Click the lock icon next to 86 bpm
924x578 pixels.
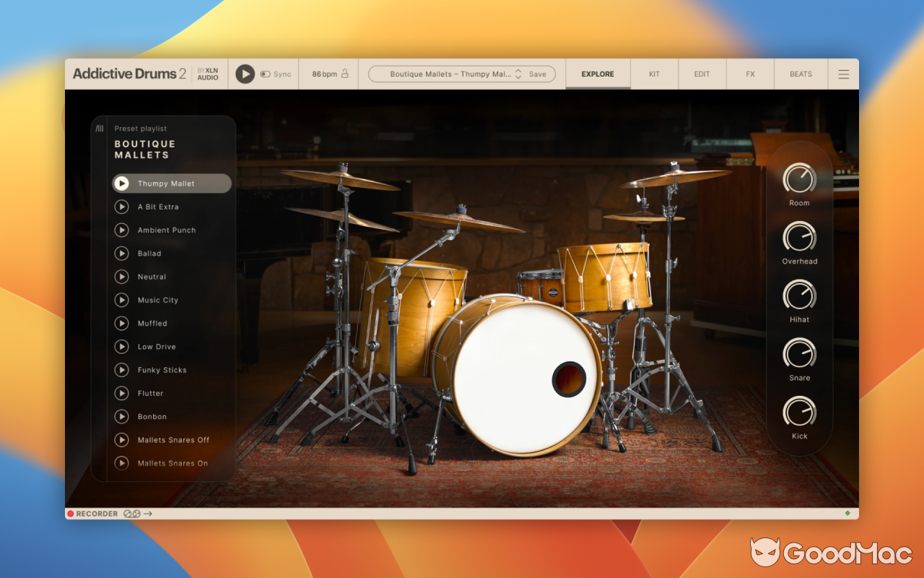coord(345,73)
